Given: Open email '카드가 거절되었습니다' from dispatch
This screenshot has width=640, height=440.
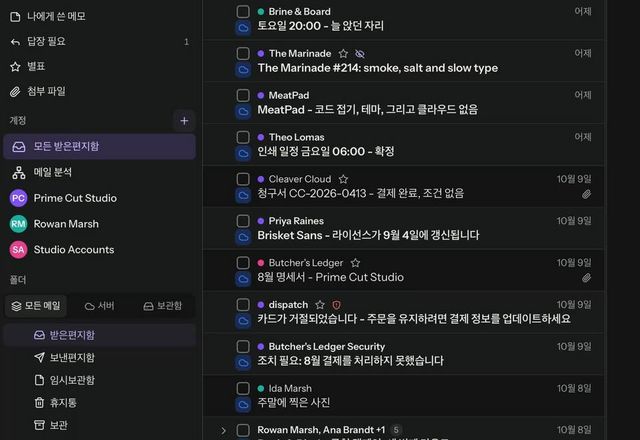Looking at the screenshot, I should click(x=414, y=319).
